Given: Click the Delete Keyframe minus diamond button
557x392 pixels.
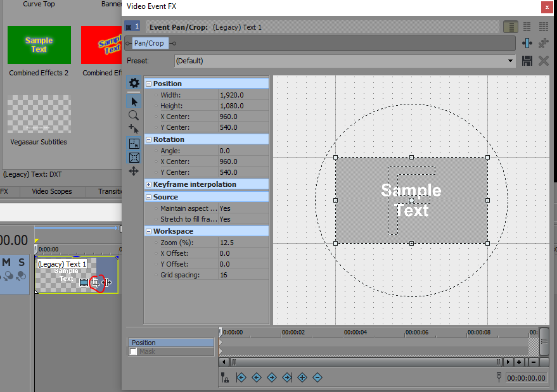Looking at the screenshot, I should coord(317,377).
